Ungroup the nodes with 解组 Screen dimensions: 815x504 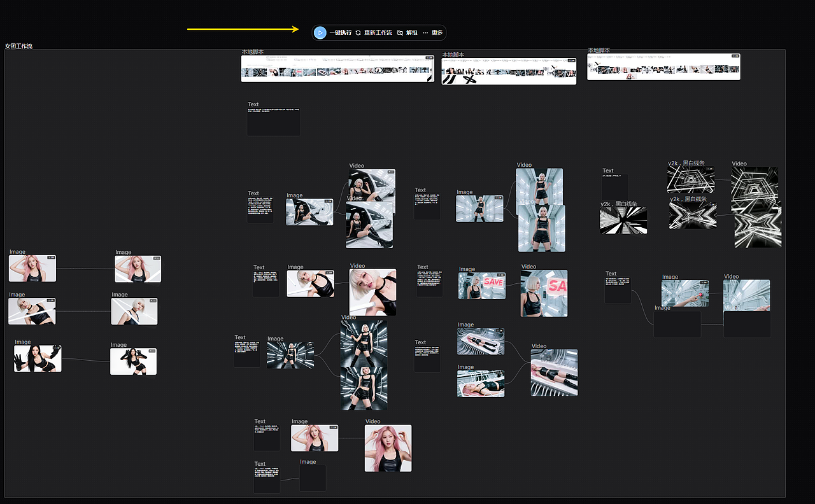point(407,32)
